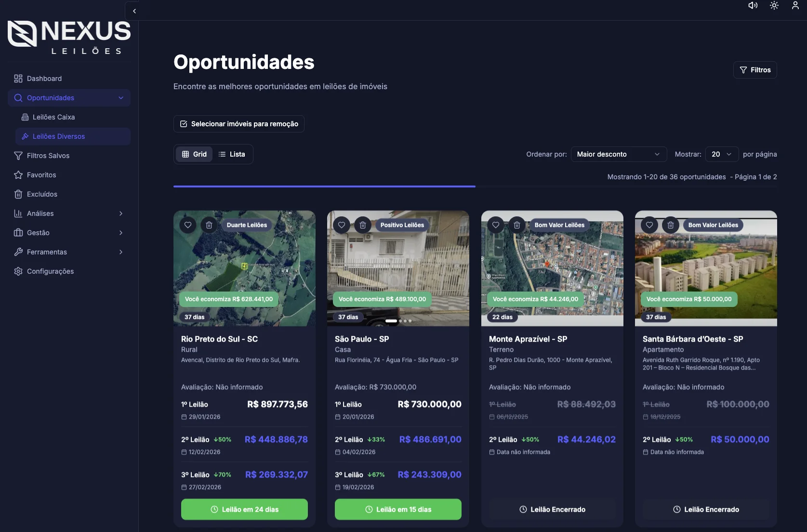The height and width of the screenshot is (532, 807).
Task: Click the Configurações gear icon
Action: click(18, 271)
